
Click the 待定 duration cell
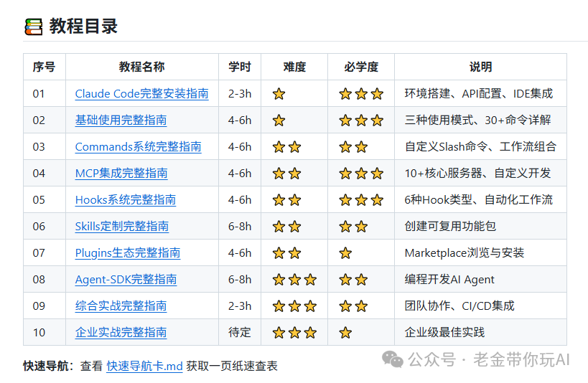pos(240,333)
